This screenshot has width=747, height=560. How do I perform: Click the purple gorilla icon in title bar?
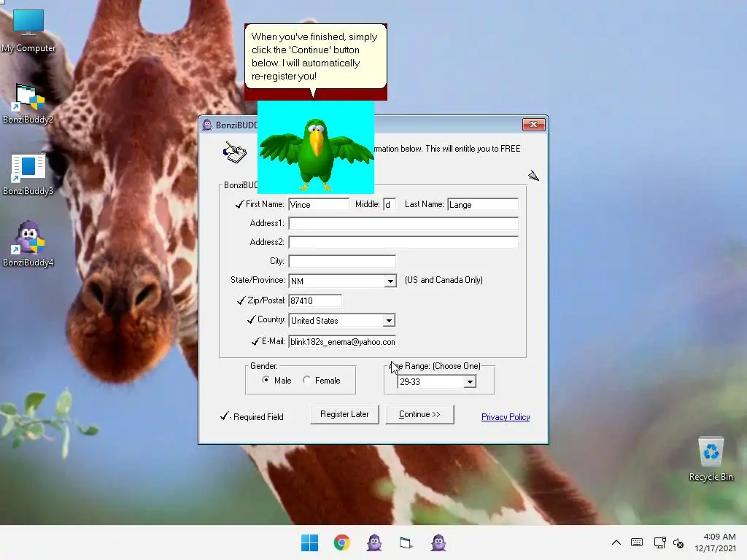207,125
